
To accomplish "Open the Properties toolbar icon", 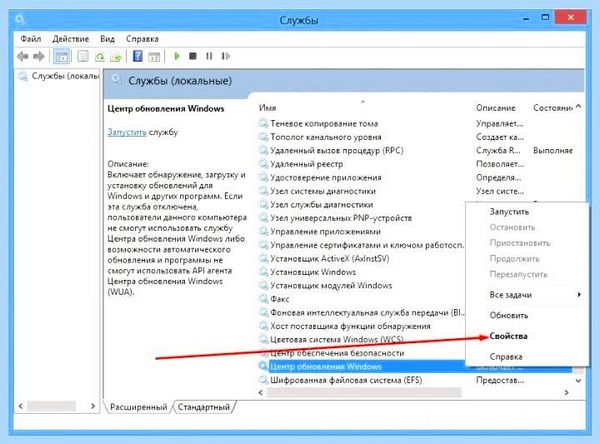I will click(83, 57).
